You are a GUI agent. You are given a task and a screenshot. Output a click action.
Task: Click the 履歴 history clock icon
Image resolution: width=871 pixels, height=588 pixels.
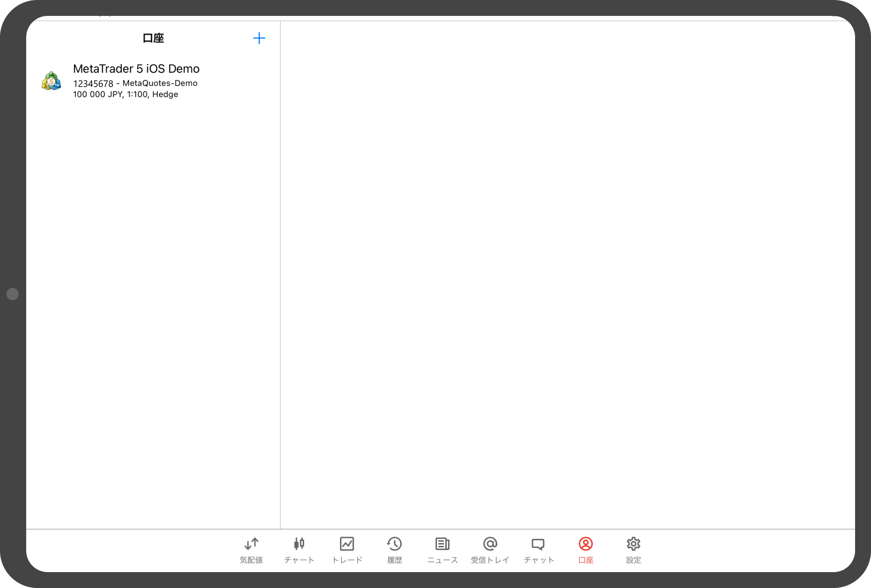point(394,544)
